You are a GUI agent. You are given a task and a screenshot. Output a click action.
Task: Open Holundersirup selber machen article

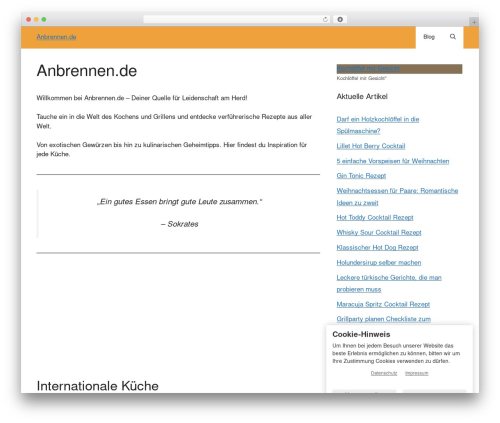click(x=379, y=263)
